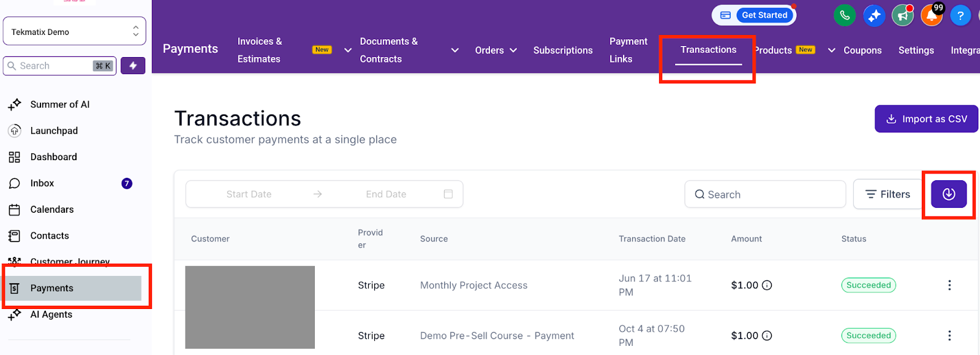The height and width of the screenshot is (355, 980).
Task: Expand the Documents & Contracts dropdown chevron
Action: point(454,50)
